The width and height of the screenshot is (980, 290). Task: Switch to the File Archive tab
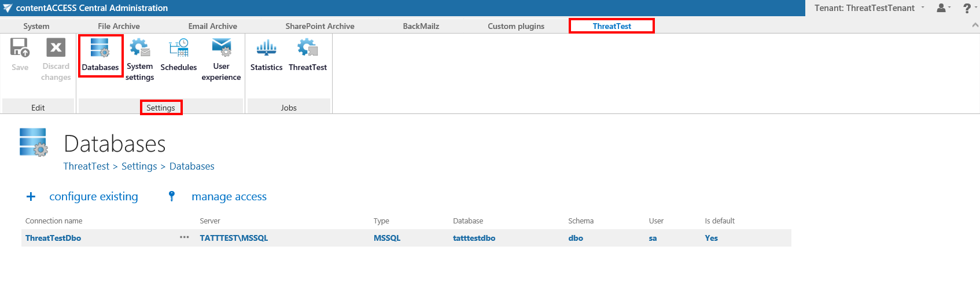119,26
